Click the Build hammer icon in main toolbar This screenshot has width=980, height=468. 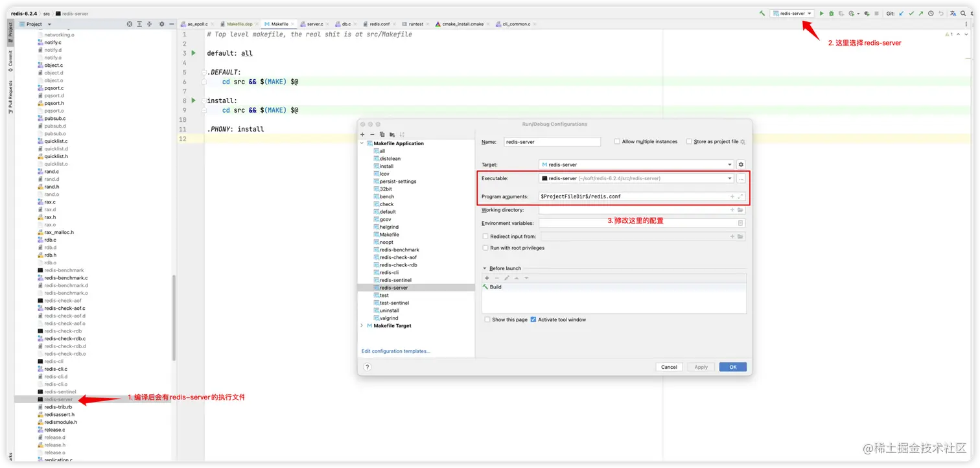point(762,13)
